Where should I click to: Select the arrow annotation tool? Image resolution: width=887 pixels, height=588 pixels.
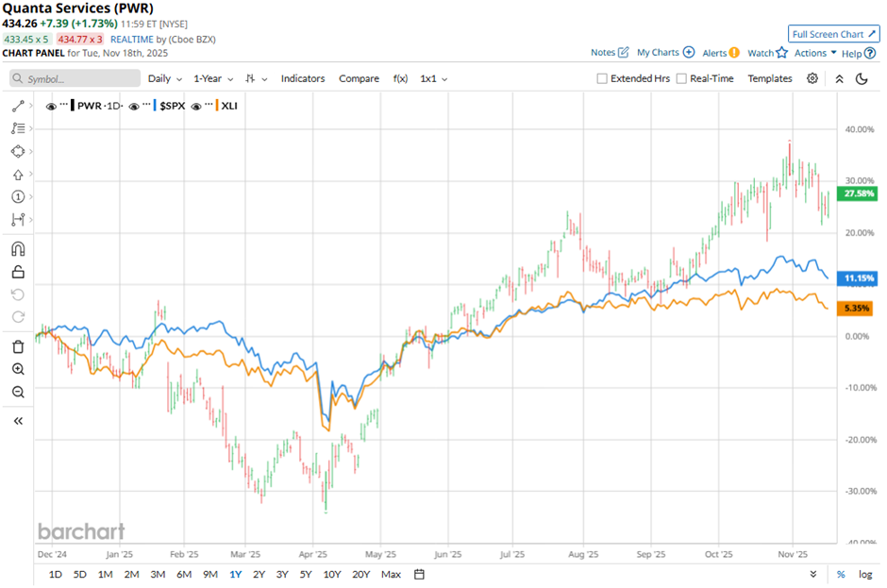coord(18,175)
